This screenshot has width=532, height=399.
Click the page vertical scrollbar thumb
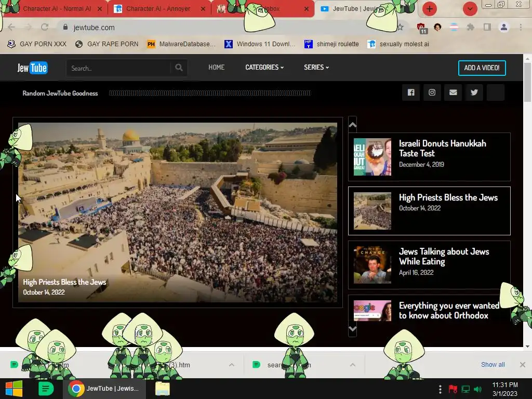(527, 82)
